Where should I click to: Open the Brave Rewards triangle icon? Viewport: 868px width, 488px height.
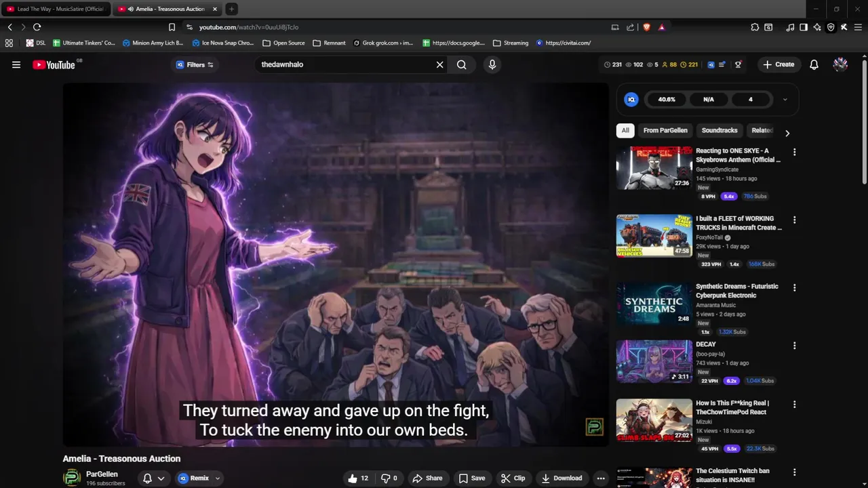(661, 27)
